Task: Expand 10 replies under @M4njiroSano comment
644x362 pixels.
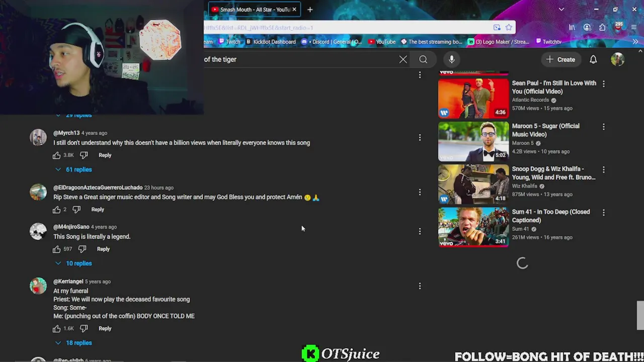Action: coord(74,263)
